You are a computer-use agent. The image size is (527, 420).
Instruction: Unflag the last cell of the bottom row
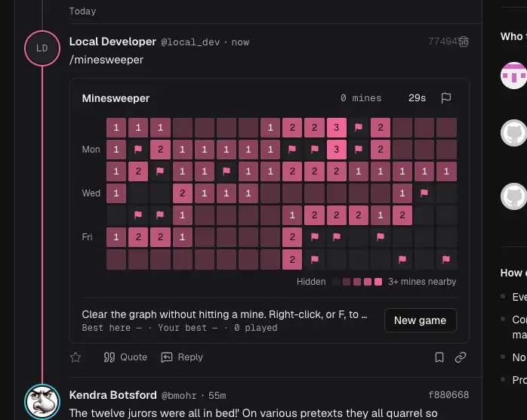[x=446, y=259]
